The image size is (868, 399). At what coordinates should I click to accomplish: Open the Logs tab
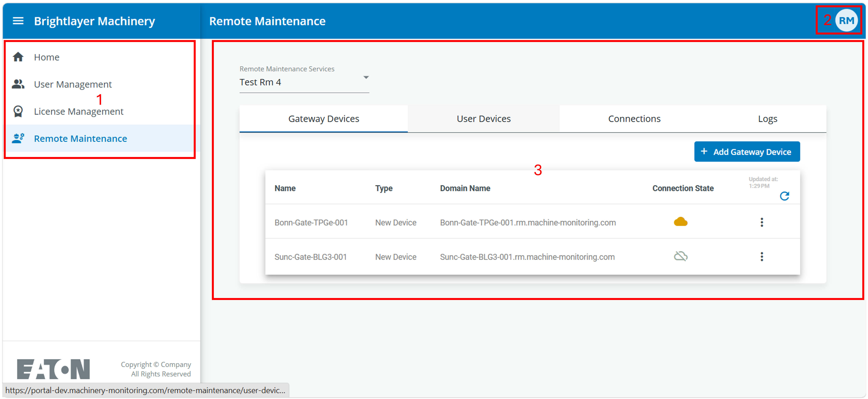(x=768, y=119)
